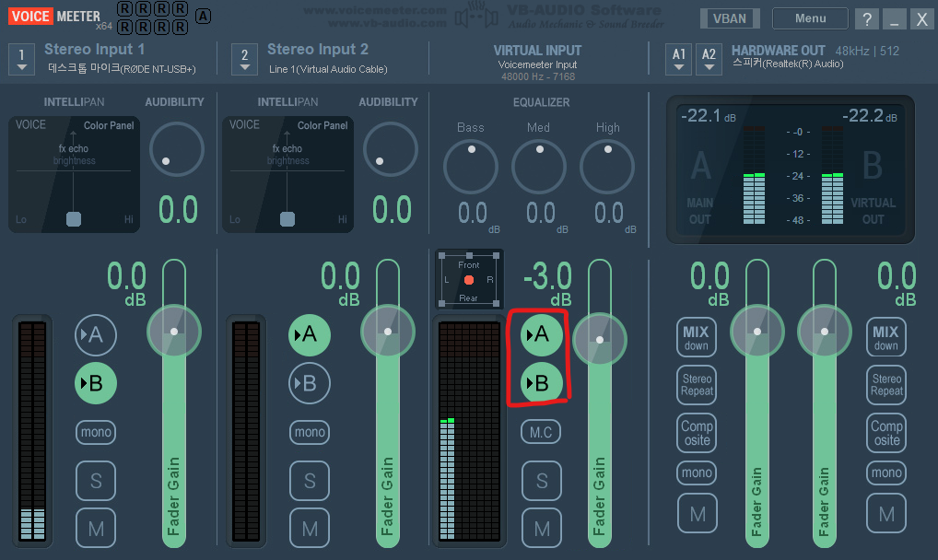Open A2 hardware output device selector

pyautogui.click(x=709, y=60)
